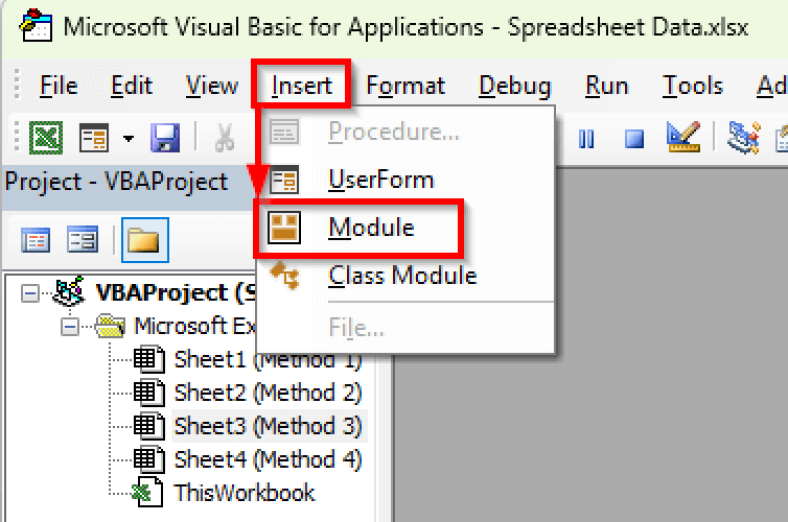Click the Project Explorer toolbar icon
The height and width of the screenshot is (522, 788).
[x=743, y=137]
